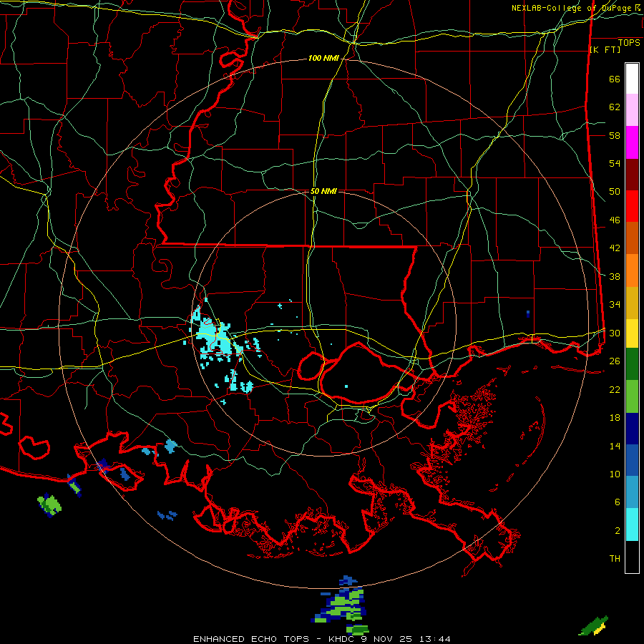
Task: Click the medium blue 10-14 kft swatch
Action: (632, 460)
